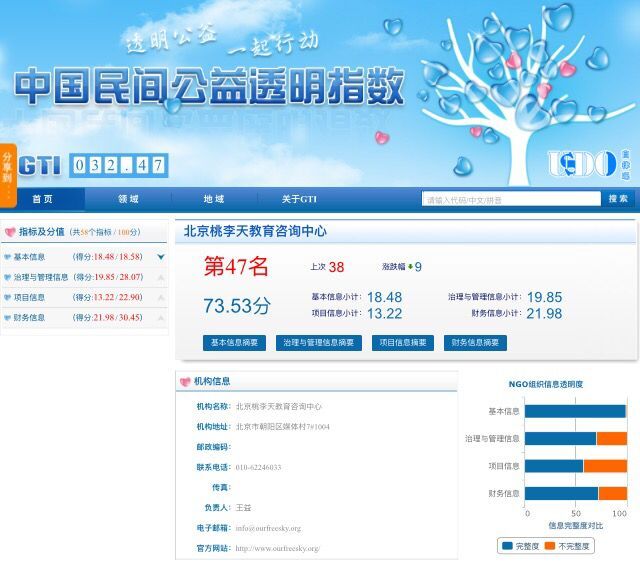Expand the 治理与管理信息 sidebar row arrow
The height and width of the screenshot is (569, 640).
[x=160, y=277]
